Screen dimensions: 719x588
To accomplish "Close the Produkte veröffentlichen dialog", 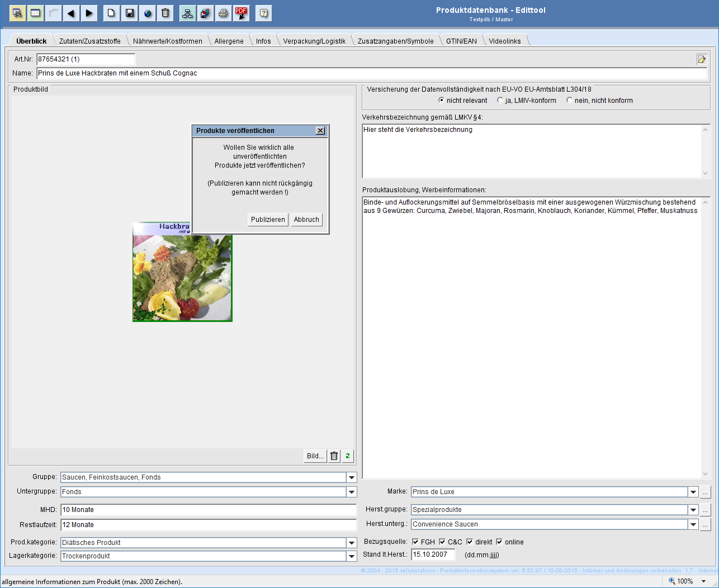I will (x=320, y=130).
